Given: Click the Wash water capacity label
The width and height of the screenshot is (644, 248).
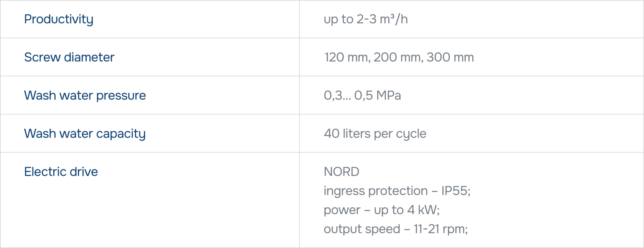Looking at the screenshot, I should (x=85, y=134).
